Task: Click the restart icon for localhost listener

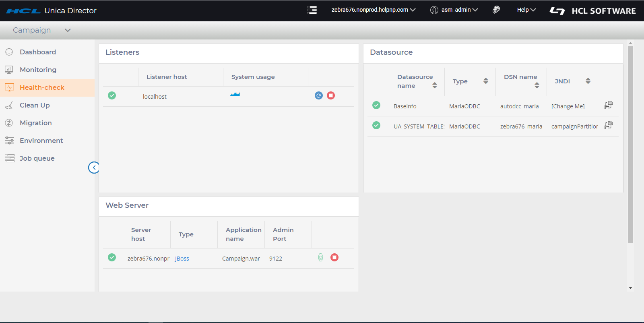Action: click(318, 95)
